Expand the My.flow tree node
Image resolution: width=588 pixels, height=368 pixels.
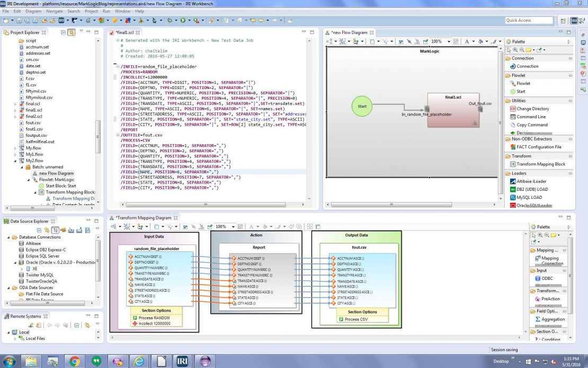(15, 148)
